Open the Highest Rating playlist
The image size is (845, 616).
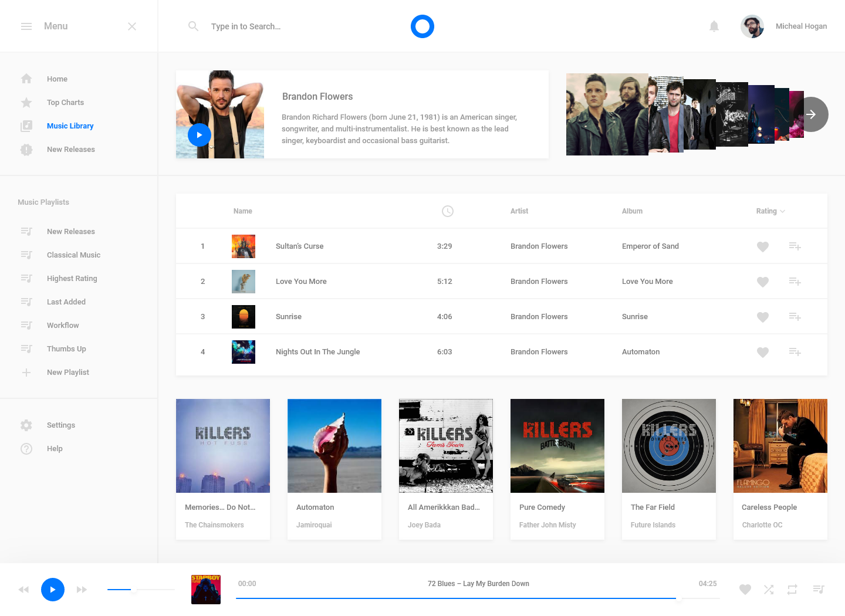pos(72,279)
